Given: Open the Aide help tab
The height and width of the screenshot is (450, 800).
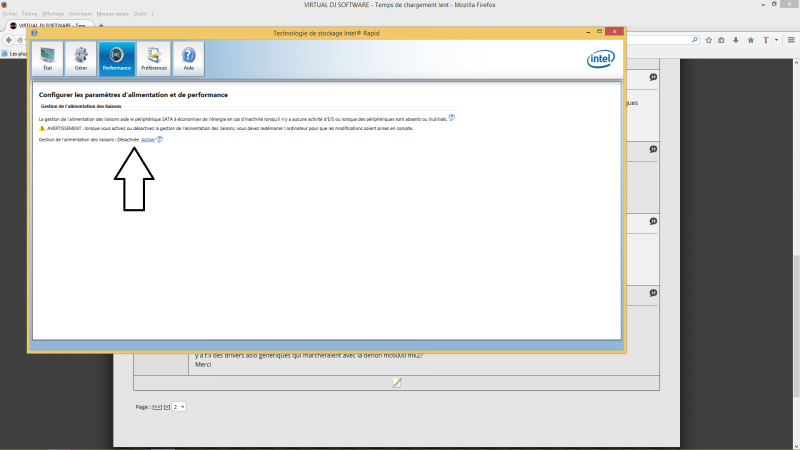Looking at the screenshot, I should coord(188,59).
